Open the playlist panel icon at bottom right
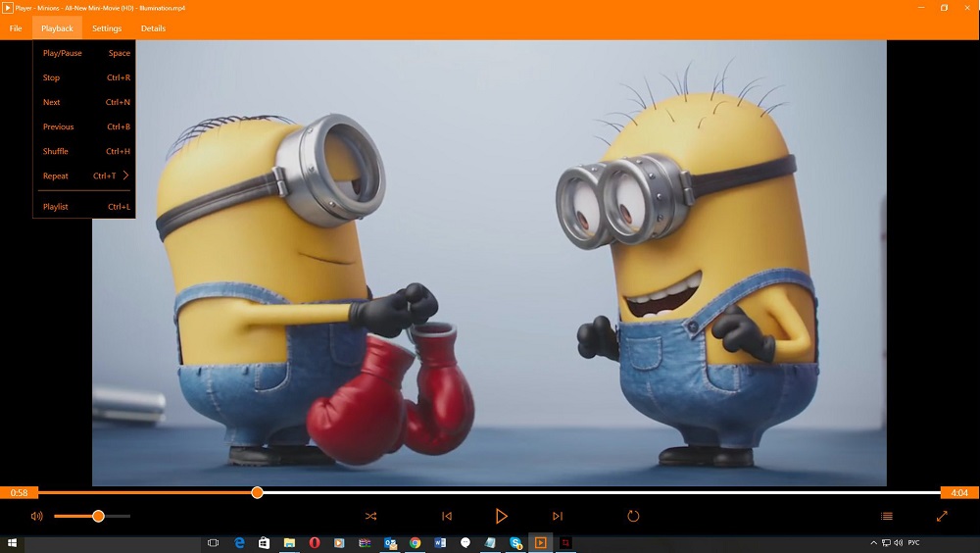Image resolution: width=980 pixels, height=553 pixels. point(886,516)
